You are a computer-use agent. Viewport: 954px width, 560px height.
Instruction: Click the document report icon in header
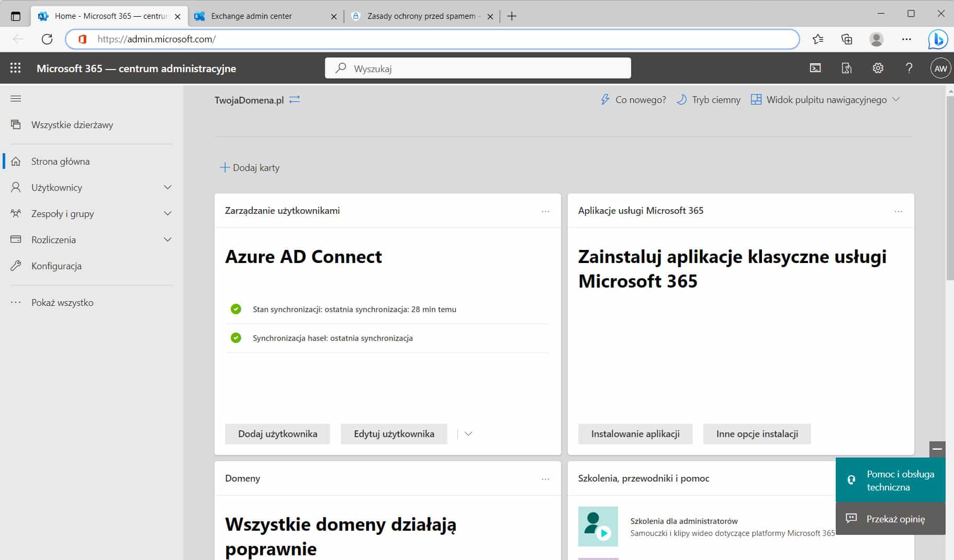(x=846, y=68)
